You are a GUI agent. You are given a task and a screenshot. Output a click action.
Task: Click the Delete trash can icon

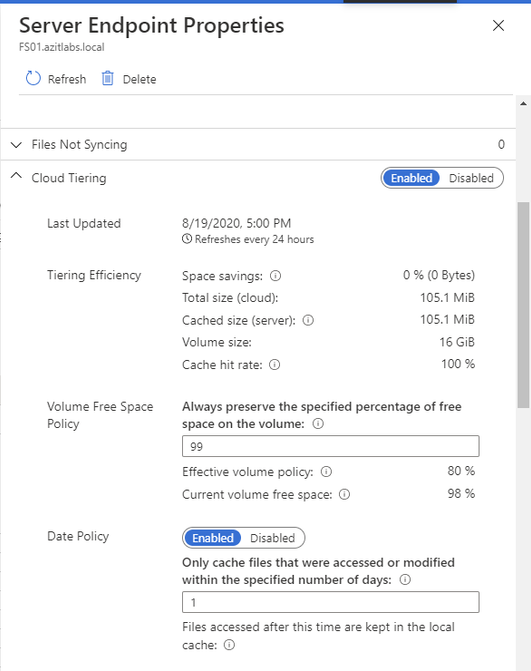(x=107, y=79)
